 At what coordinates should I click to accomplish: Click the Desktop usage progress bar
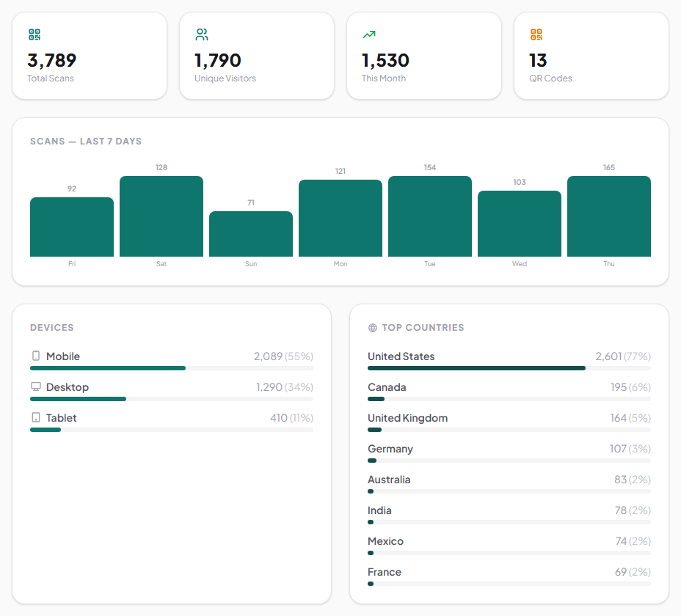point(172,399)
